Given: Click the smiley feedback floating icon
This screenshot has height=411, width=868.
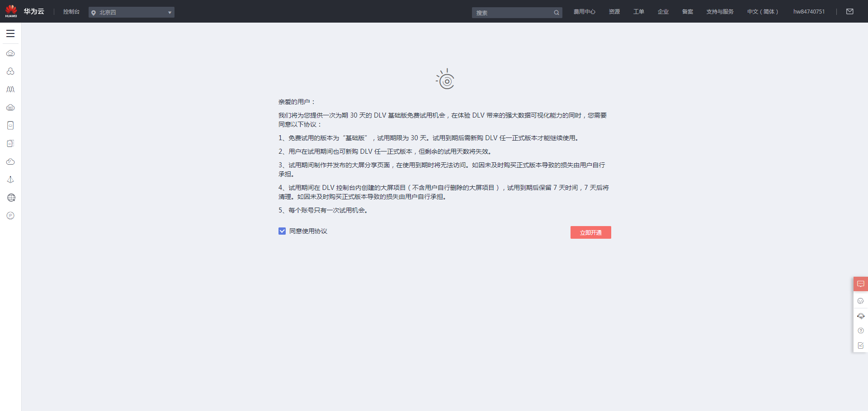Looking at the screenshot, I should [x=861, y=301].
